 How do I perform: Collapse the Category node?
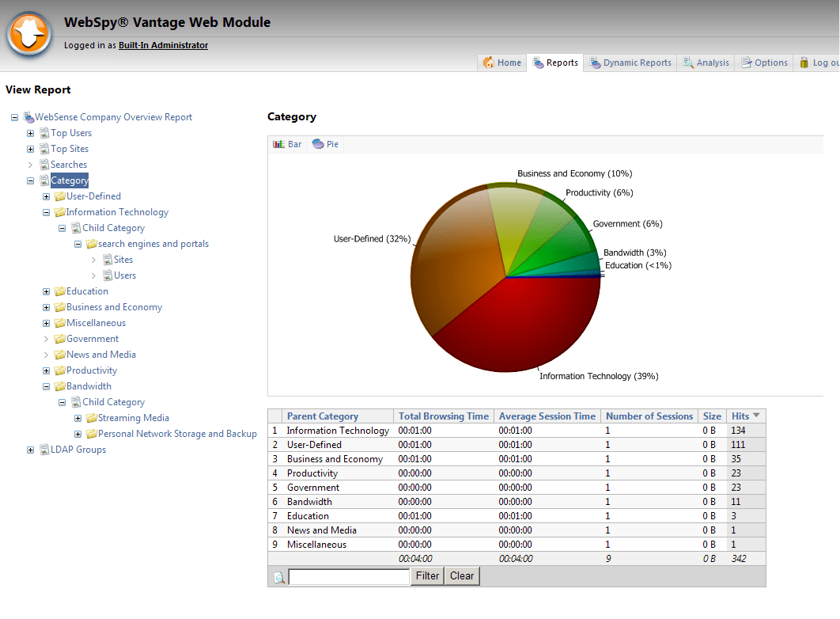click(x=31, y=180)
